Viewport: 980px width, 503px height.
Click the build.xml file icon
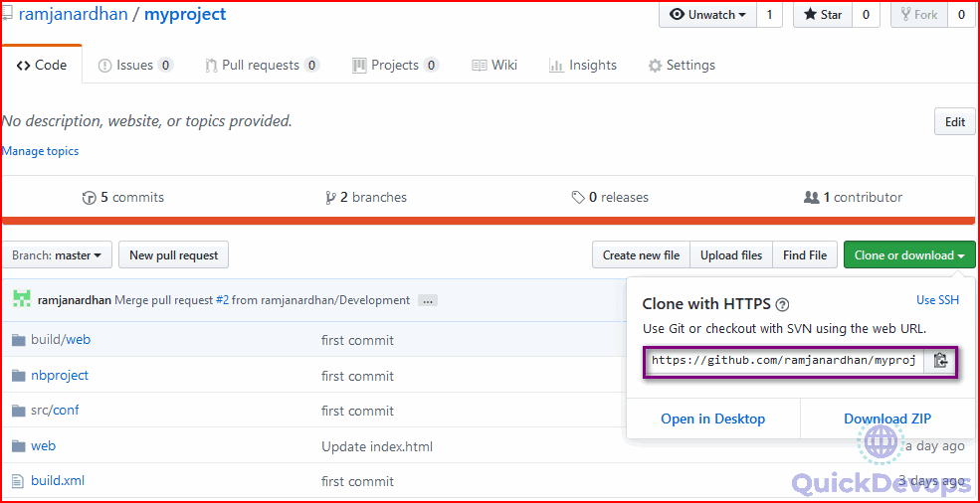(18, 481)
